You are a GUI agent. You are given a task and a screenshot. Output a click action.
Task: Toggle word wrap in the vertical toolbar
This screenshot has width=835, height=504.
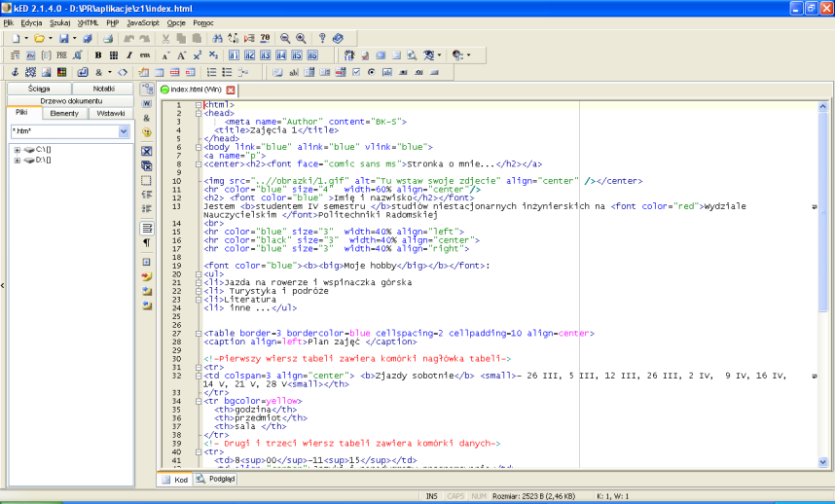(x=147, y=229)
